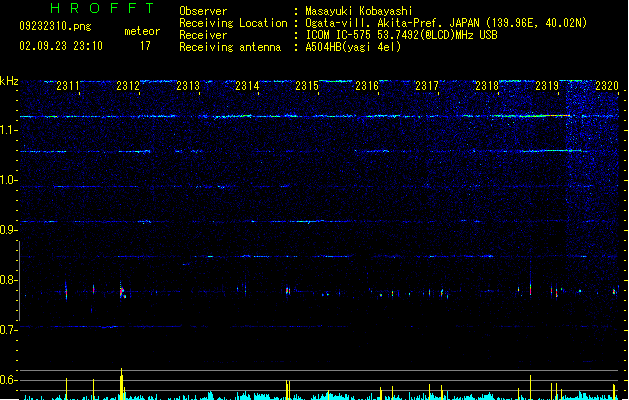Click the kHz axis unit label

[9, 81]
